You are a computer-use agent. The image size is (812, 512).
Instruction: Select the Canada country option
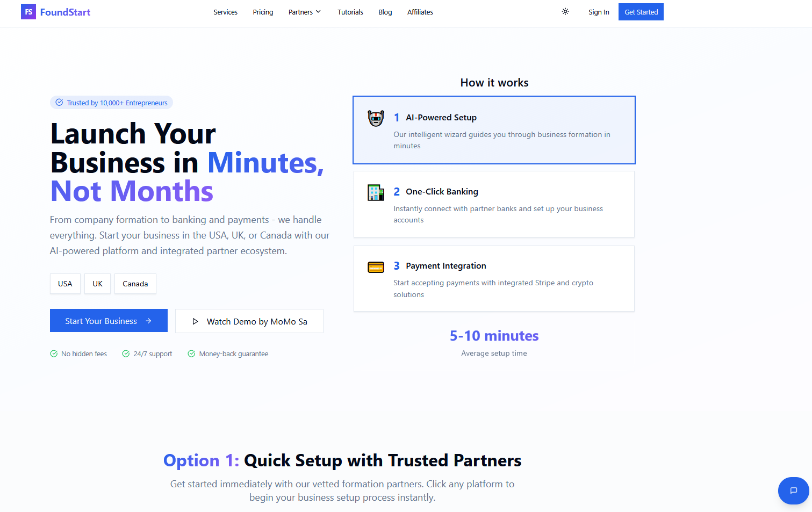coord(135,284)
